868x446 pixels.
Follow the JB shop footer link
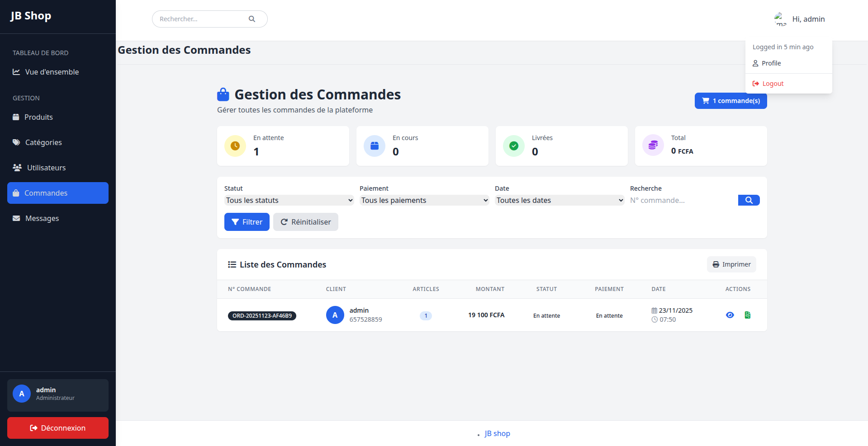(x=497, y=433)
